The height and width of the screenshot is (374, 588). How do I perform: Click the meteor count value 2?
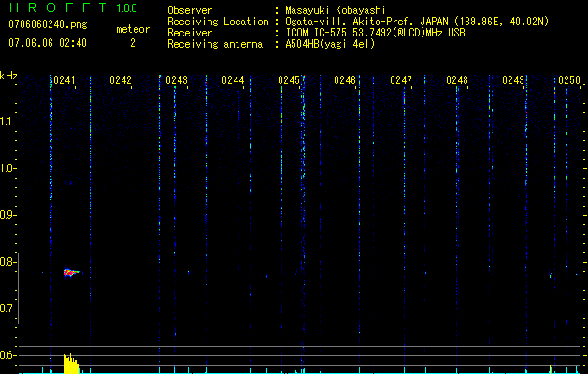click(133, 43)
